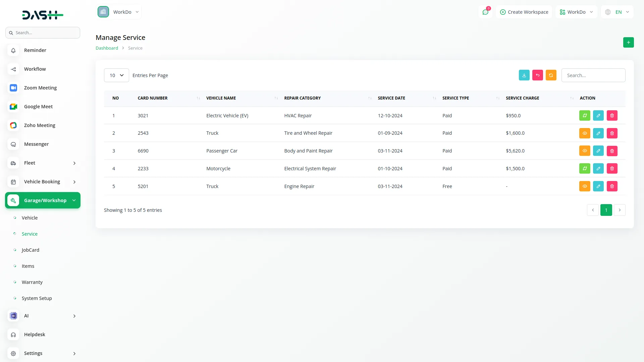Open the Entries Per Page dropdown
This screenshot has width=644, height=362.
(x=116, y=75)
